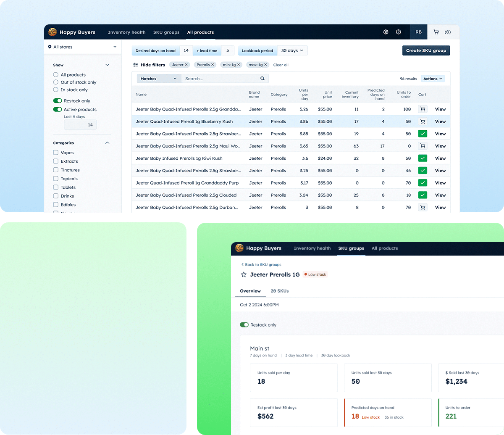Click Create SKU group button
This screenshot has height=435, width=504.
[x=426, y=50]
